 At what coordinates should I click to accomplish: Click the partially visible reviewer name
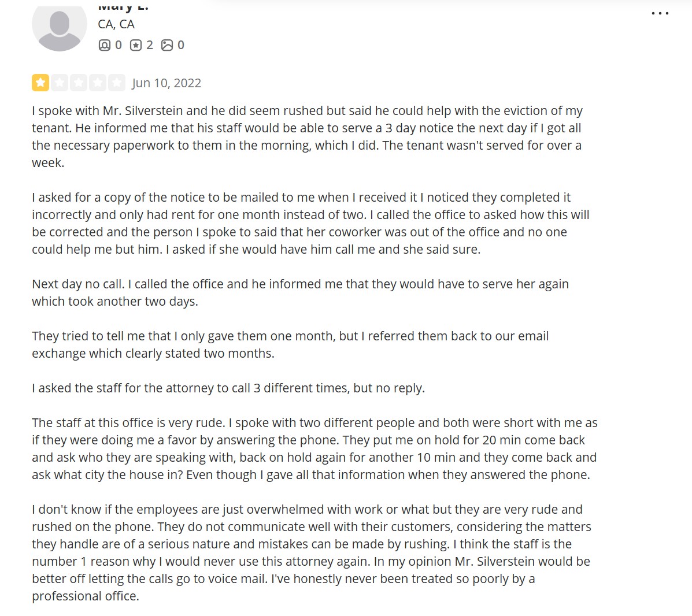pos(123,6)
